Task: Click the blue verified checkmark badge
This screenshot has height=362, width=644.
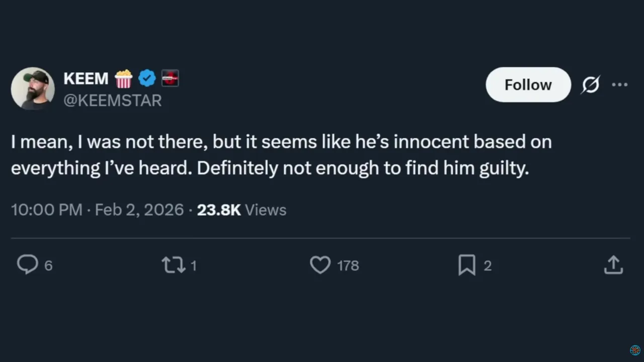Action: [147, 78]
